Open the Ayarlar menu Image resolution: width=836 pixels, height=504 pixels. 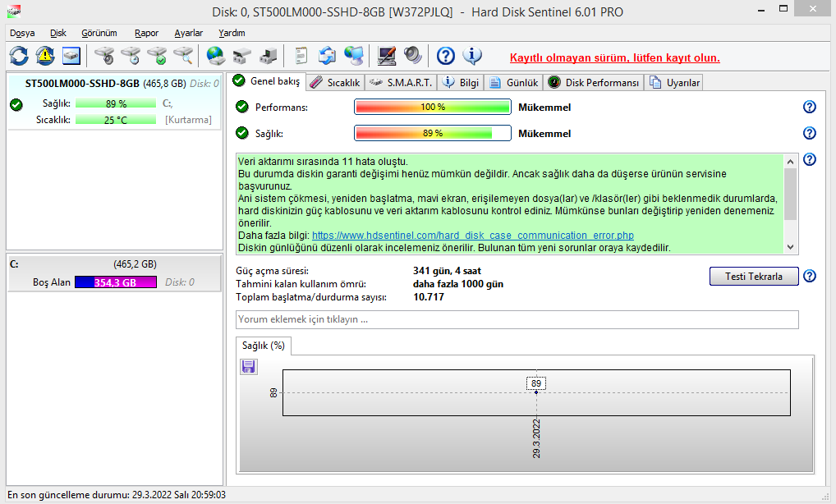[x=188, y=33]
